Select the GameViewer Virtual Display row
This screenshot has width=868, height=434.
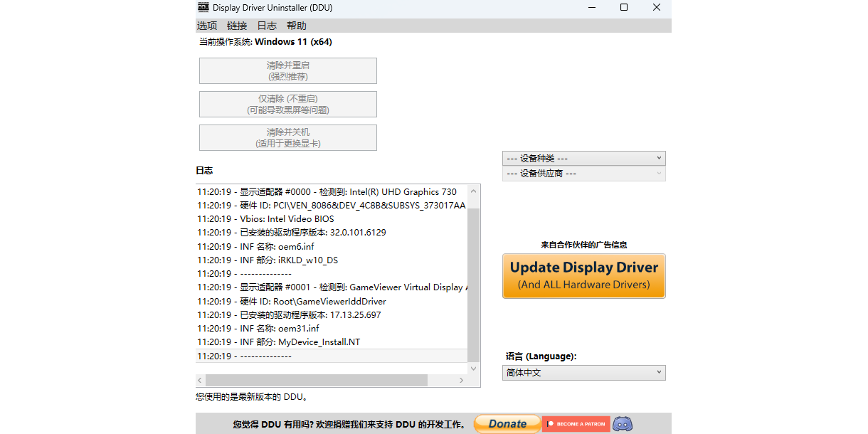coord(332,287)
